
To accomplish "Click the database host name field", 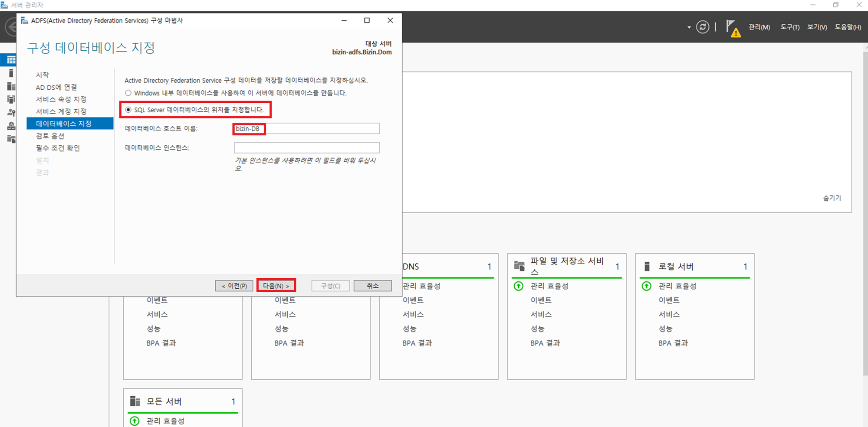I will (x=306, y=129).
